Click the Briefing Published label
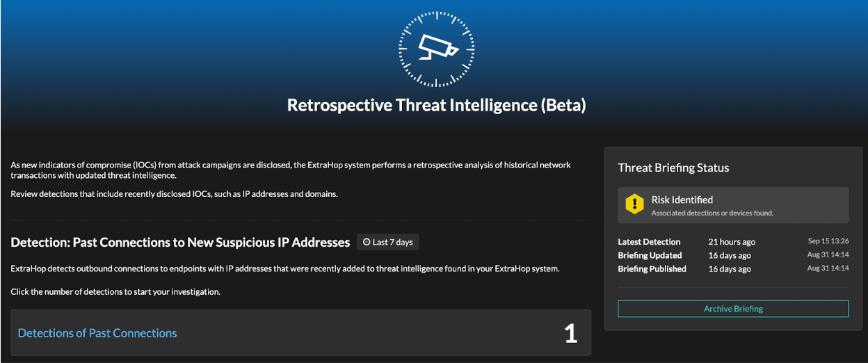Image resolution: width=868 pixels, height=363 pixels. pyautogui.click(x=652, y=269)
